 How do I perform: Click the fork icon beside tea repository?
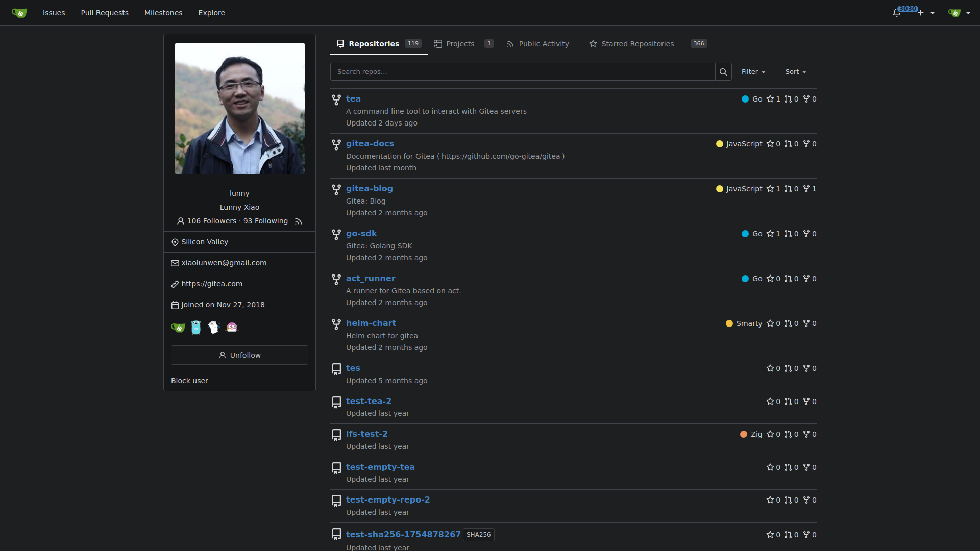[x=336, y=100]
